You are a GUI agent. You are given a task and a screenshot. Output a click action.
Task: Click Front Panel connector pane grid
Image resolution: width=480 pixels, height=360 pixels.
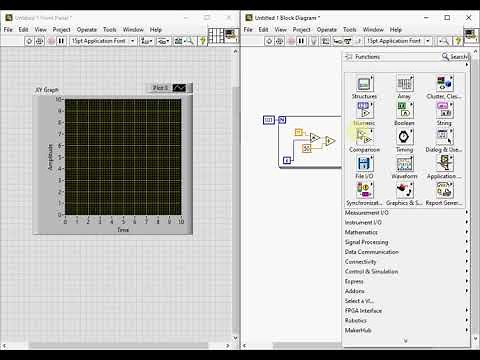click(215, 35)
